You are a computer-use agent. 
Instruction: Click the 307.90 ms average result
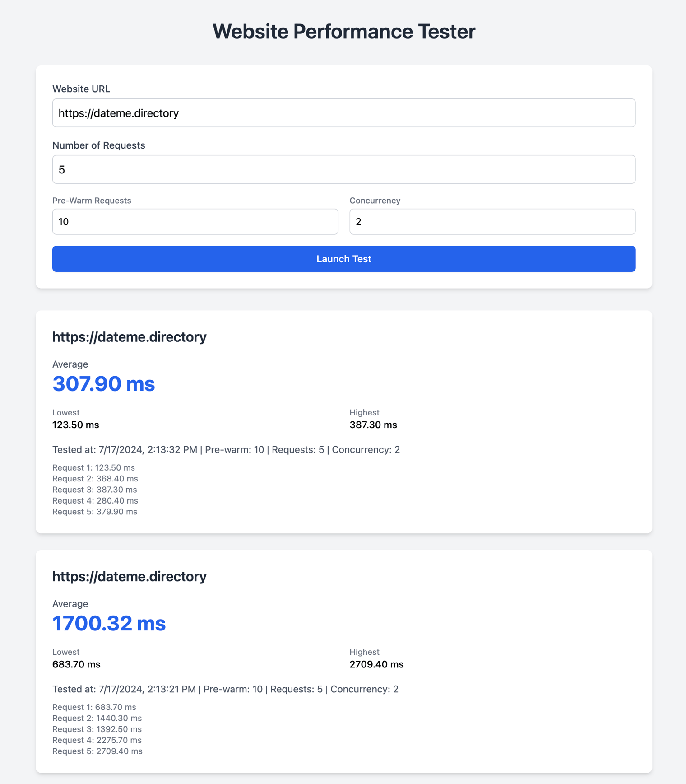103,384
